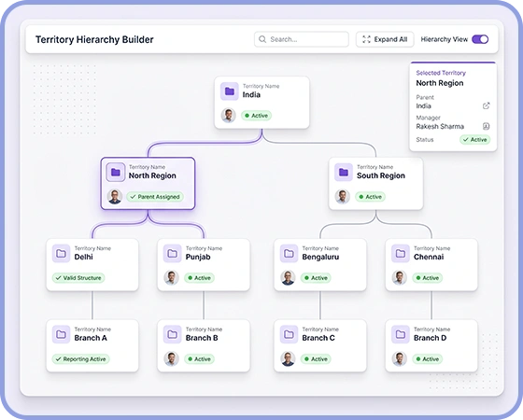Select the Punjab node title
Image resolution: width=523 pixels, height=420 pixels.
198,257
